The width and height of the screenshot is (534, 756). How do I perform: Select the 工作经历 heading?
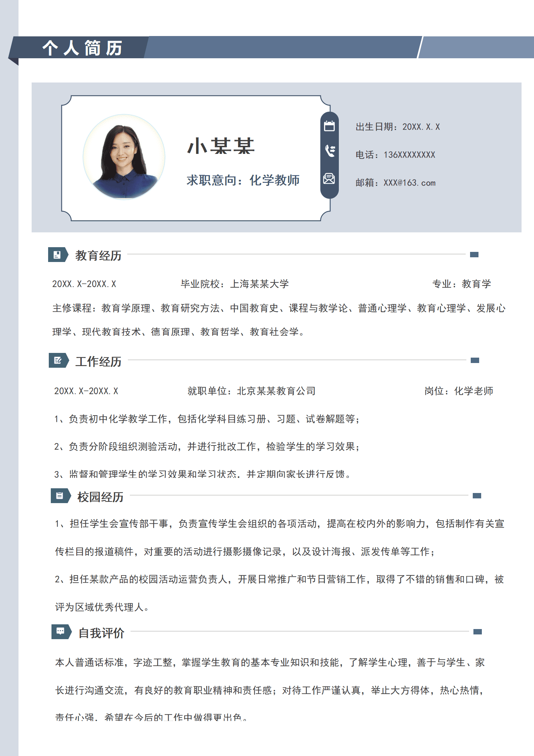(98, 362)
